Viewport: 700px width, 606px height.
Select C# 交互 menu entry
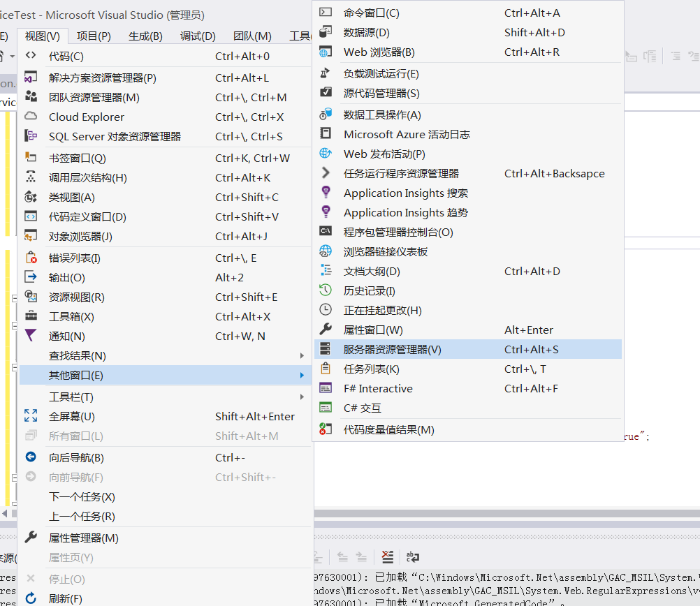(468, 408)
